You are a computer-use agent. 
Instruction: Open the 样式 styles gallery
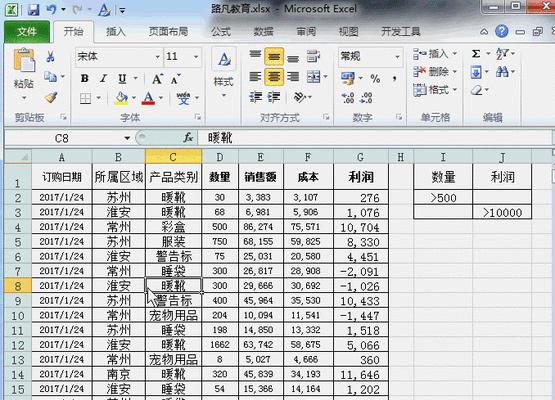224,73
